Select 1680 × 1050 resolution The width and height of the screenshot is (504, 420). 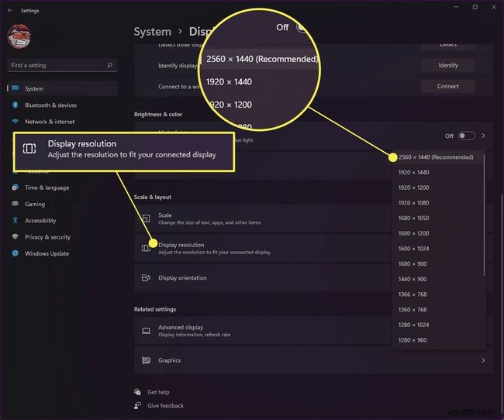[x=438, y=219]
